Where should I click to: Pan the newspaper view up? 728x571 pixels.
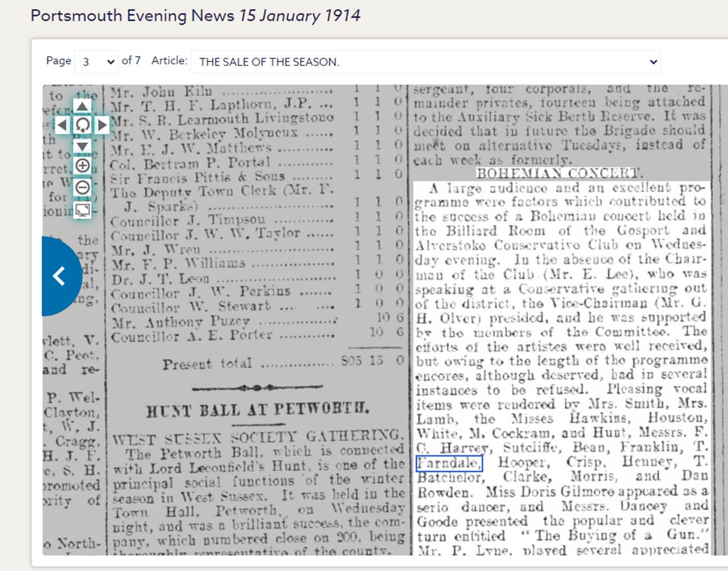coord(82,106)
